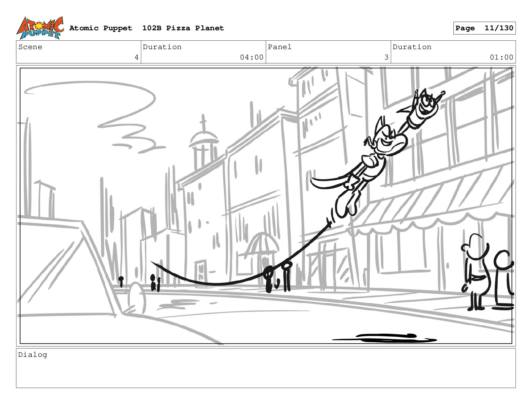Click the 'Scene' label
The height and width of the screenshot is (412, 532).
(30, 47)
